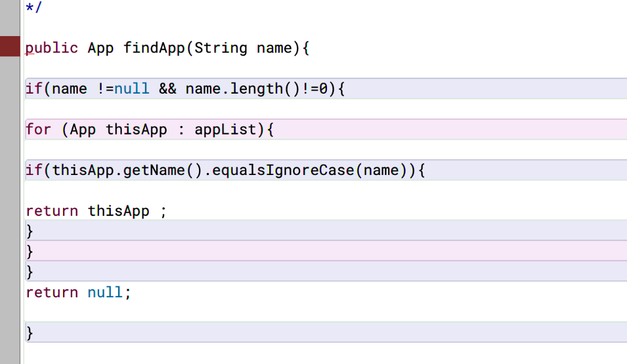Click the 'appList' identifier in the for loop

pos(225,130)
